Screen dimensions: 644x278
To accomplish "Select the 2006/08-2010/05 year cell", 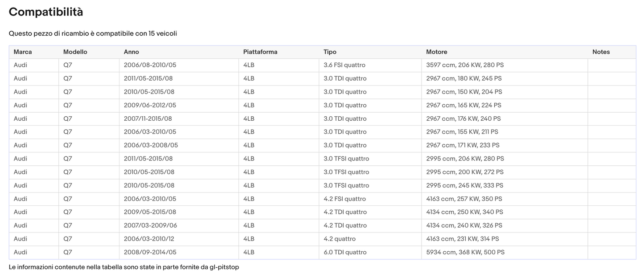I will click(150, 65).
